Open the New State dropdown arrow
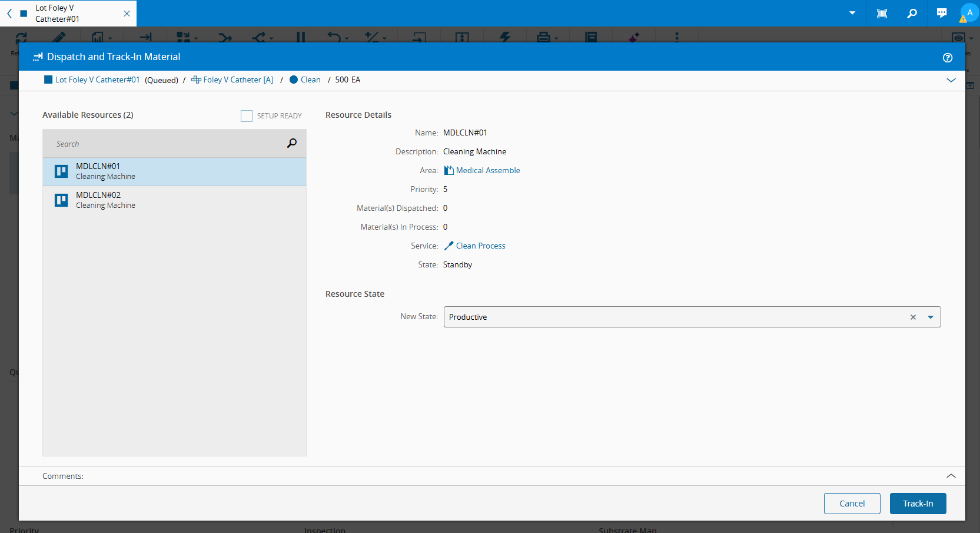The width and height of the screenshot is (980, 533). pyautogui.click(x=931, y=317)
